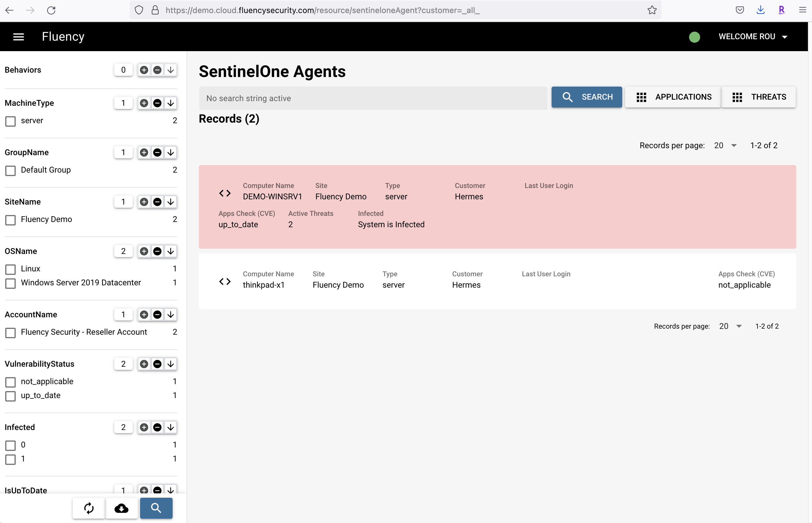
Task: Click the Fluency app title
Action: coord(63,37)
